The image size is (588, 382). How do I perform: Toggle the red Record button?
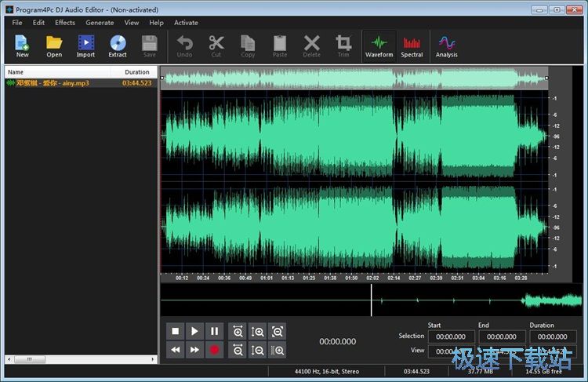click(214, 350)
